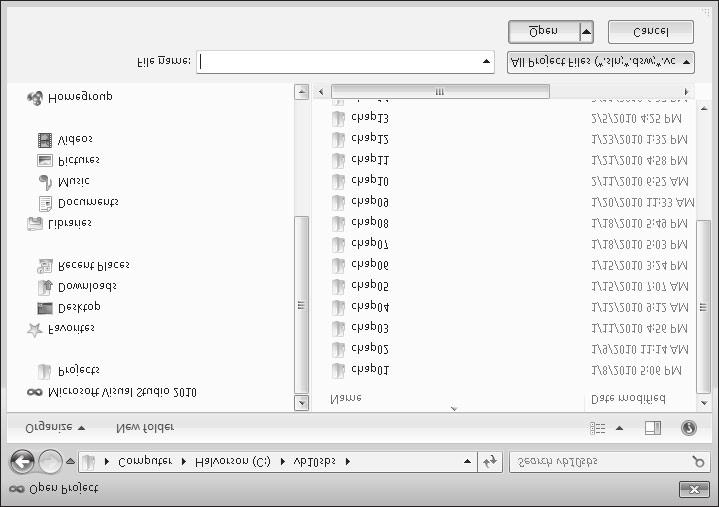Click the Forward arrow button
719x507 pixels.
coord(50,461)
